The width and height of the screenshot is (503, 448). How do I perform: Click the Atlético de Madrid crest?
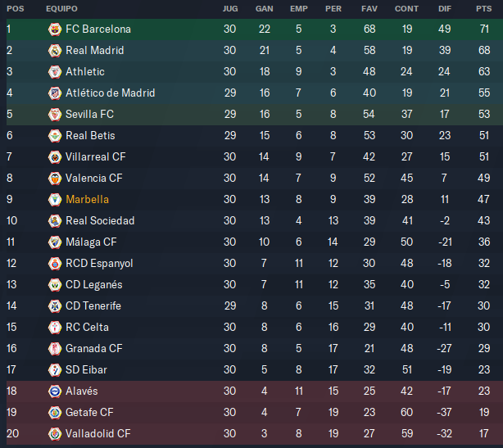pyautogui.click(x=55, y=93)
